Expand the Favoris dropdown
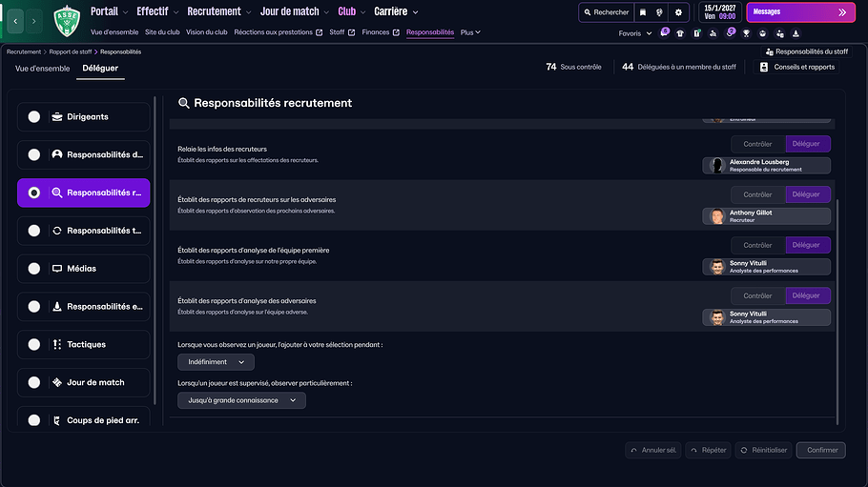The height and width of the screenshot is (487, 868). click(635, 33)
